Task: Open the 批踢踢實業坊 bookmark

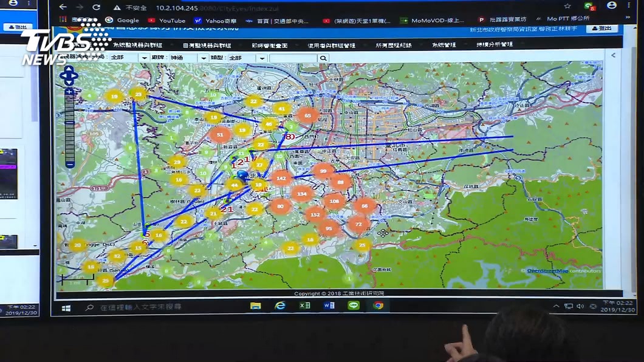Action: coord(502,19)
